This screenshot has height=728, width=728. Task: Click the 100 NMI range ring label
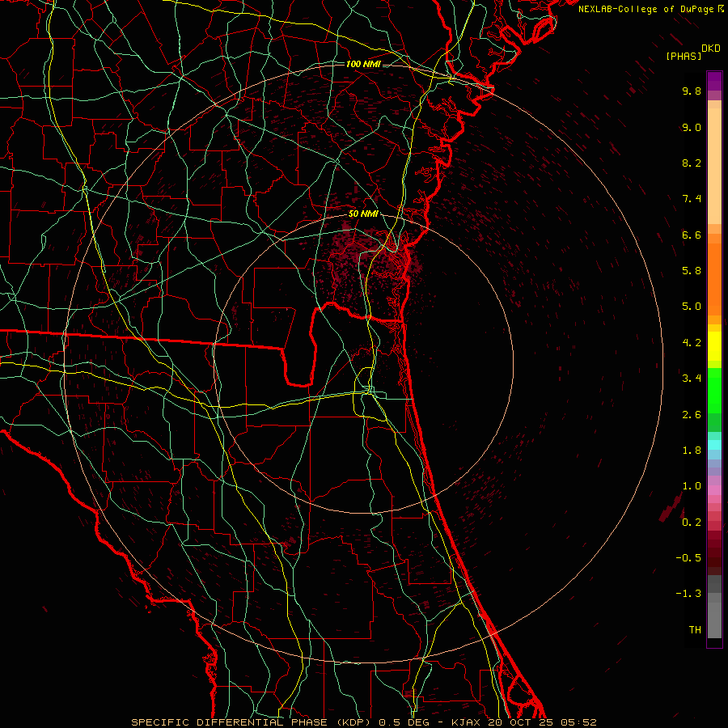363,64
